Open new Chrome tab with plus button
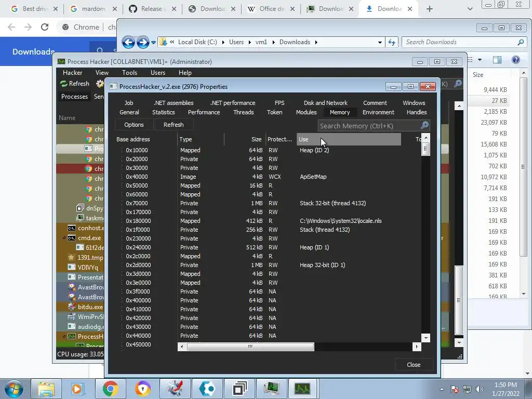The height and width of the screenshot is (399, 532). point(430,9)
